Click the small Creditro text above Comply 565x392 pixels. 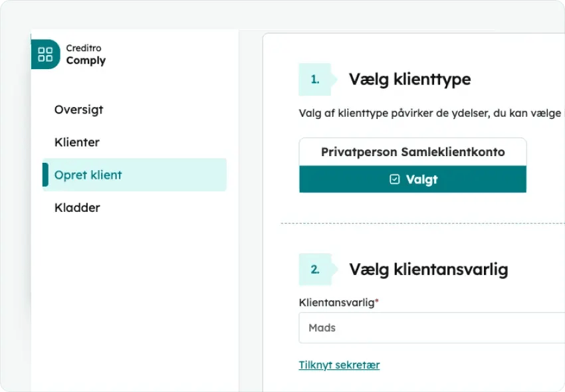pos(84,49)
